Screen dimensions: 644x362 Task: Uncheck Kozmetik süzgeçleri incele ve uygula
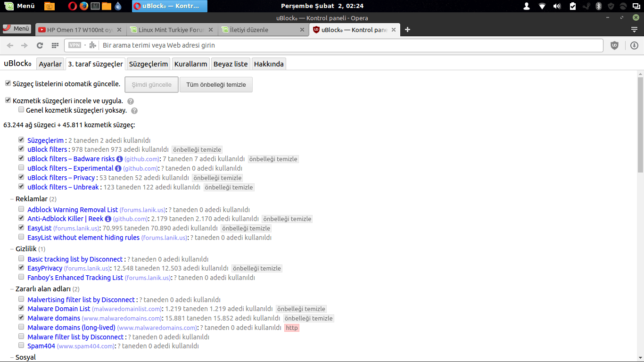[8, 100]
